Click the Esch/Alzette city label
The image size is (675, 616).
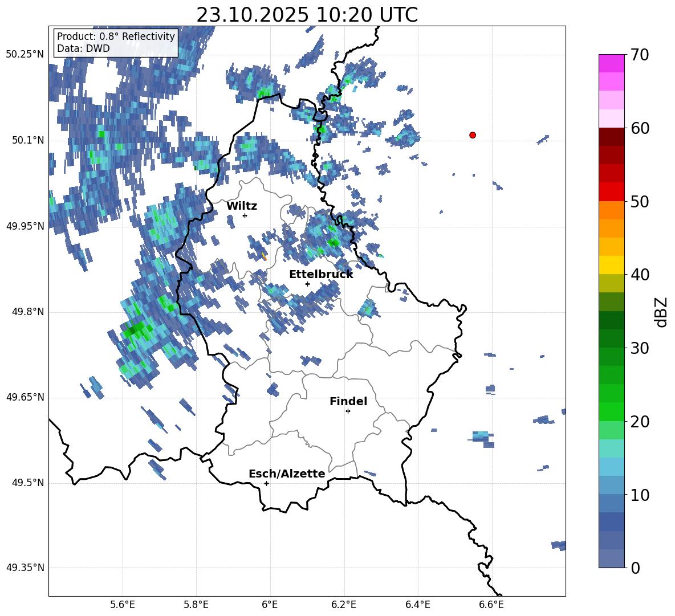pyautogui.click(x=287, y=474)
